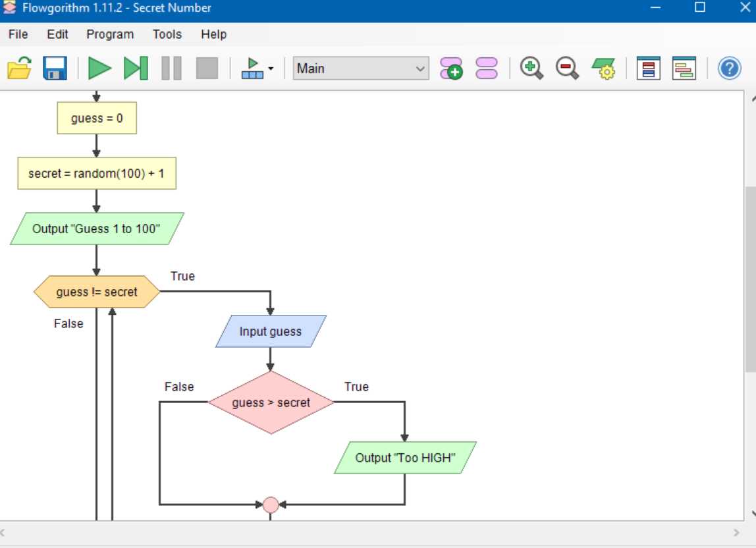Screen dimensions: 756x548
Task: Click the Flowgorithm app icon in title bar
Action: tap(9, 7)
